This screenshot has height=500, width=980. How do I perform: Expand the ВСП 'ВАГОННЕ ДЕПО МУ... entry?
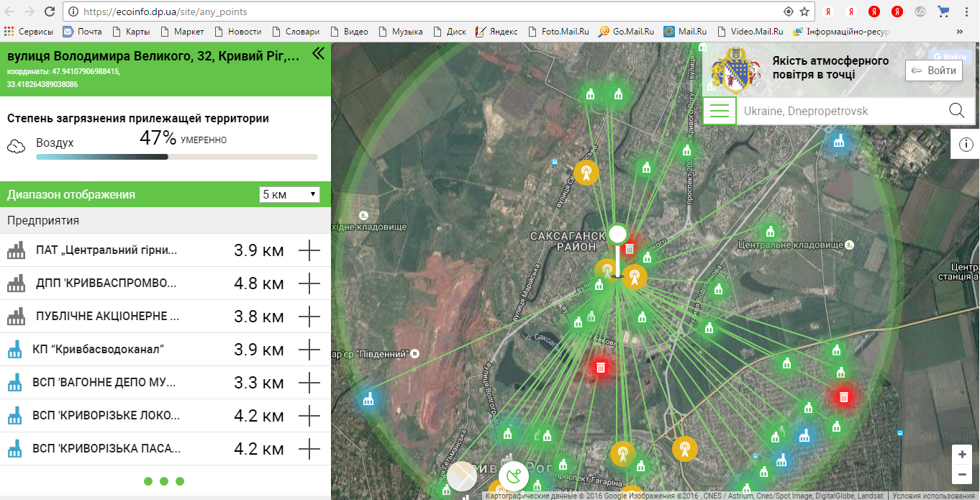click(309, 383)
